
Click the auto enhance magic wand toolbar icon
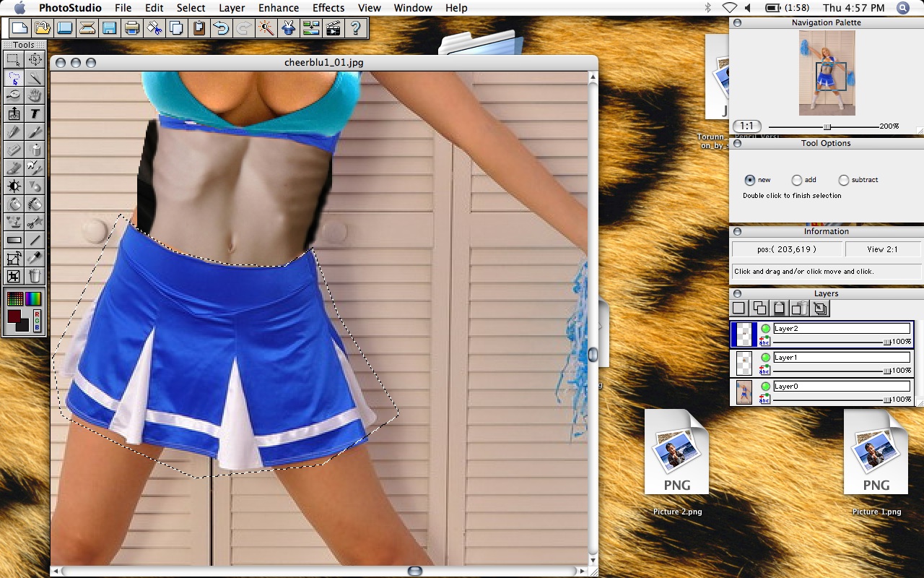click(266, 28)
